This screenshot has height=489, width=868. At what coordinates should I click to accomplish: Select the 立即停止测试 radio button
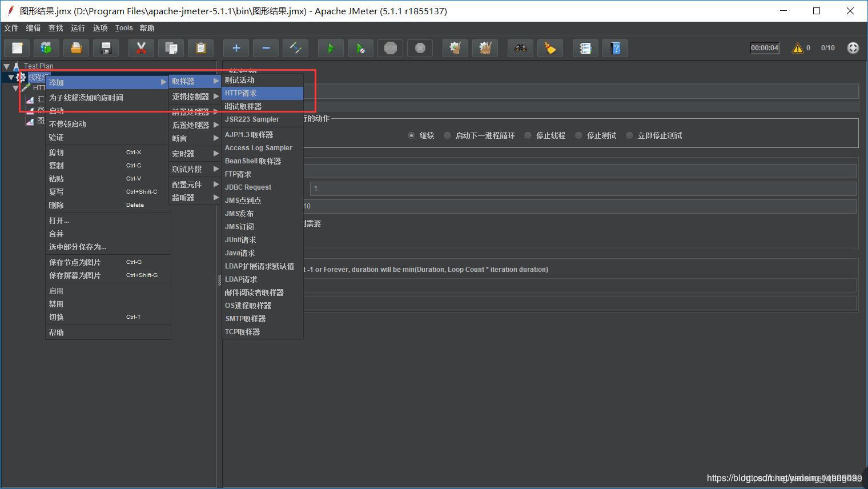point(629,135)
